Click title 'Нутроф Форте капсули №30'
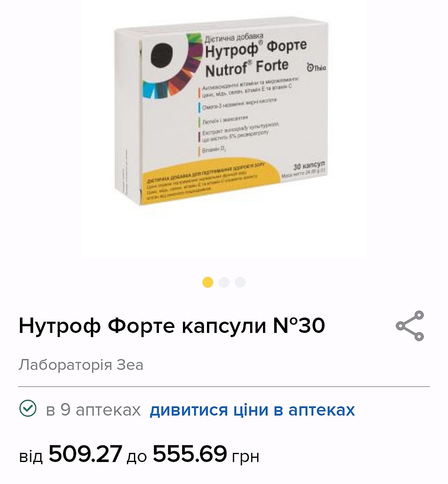This screenshot has height=484, width=448. [x=172, y=326]
